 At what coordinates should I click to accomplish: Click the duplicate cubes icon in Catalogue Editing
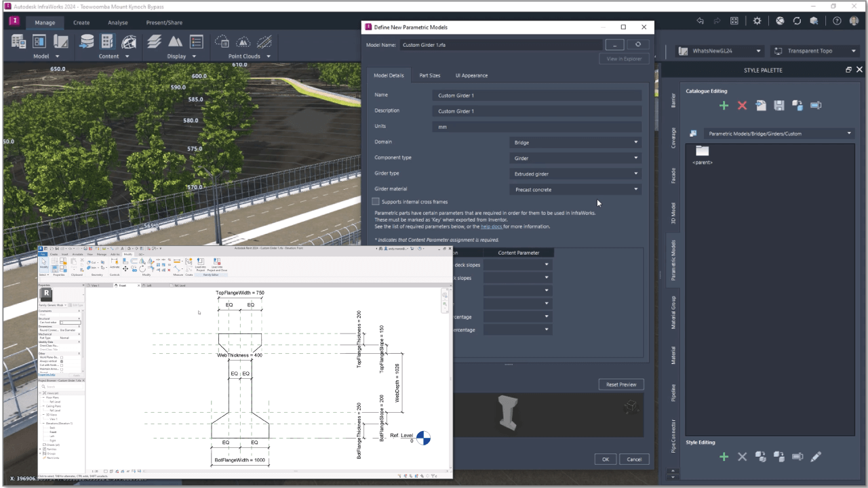tap(797, 106)
